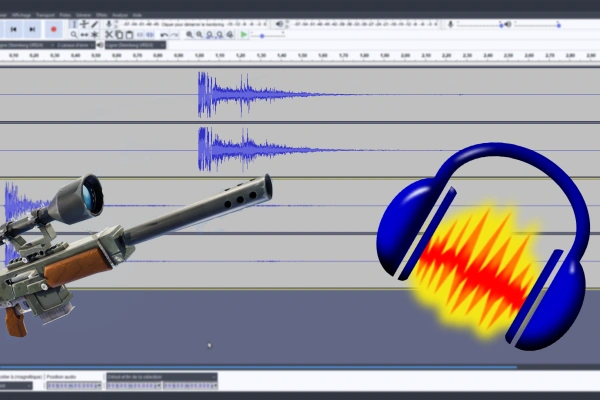Screen dimensions: 600x400
Task: Select the Zoom magnifier tool
Action: 73,34
